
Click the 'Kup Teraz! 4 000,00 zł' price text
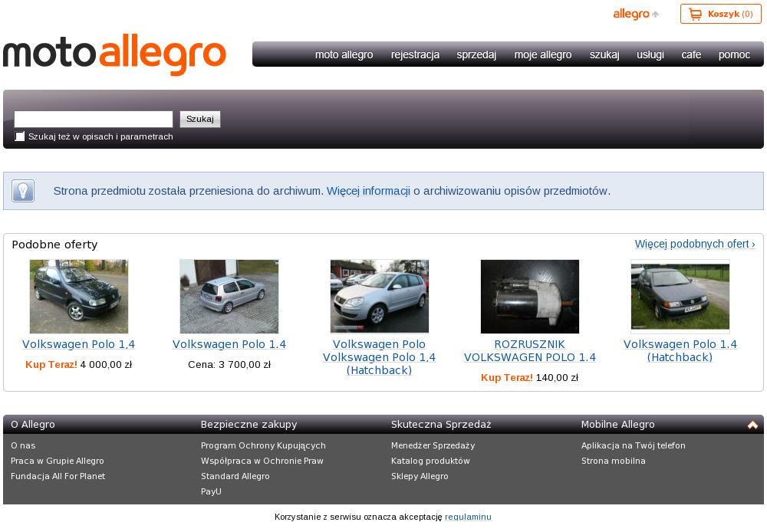pyautogui.click(x=79, y=364)
